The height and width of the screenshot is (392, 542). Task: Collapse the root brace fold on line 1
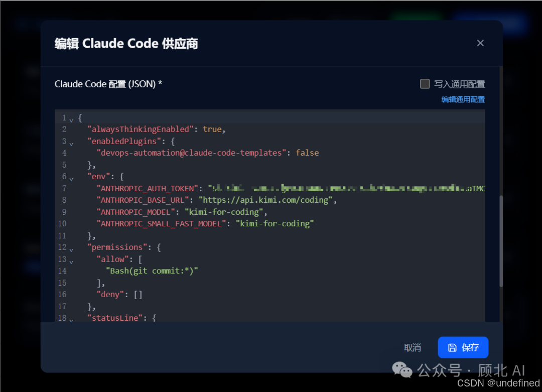[x=71, y=120]
